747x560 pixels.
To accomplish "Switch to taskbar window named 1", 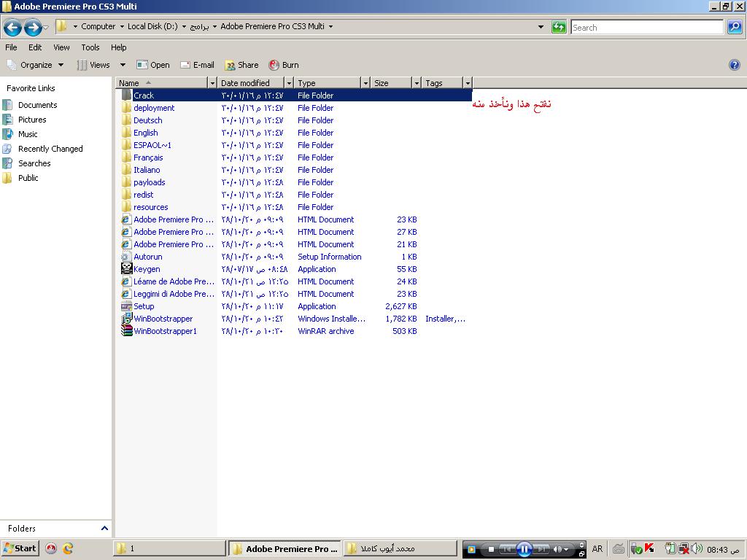I will coord(169,548).
